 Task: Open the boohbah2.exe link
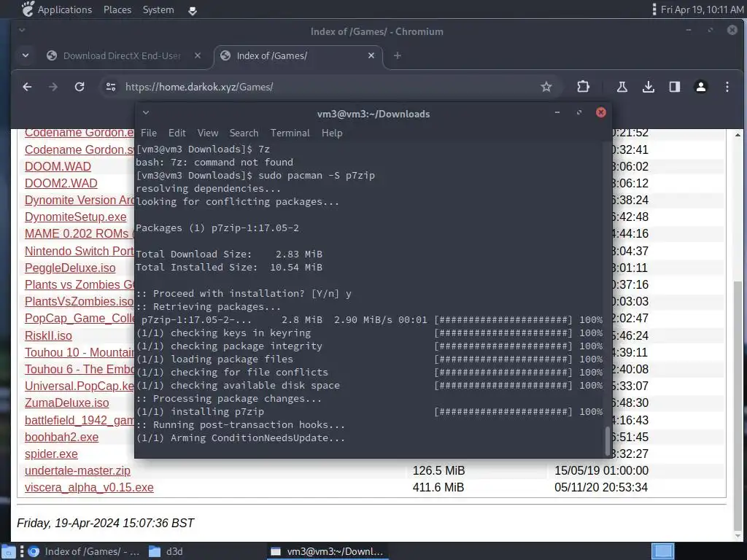(x=61, y=437)
